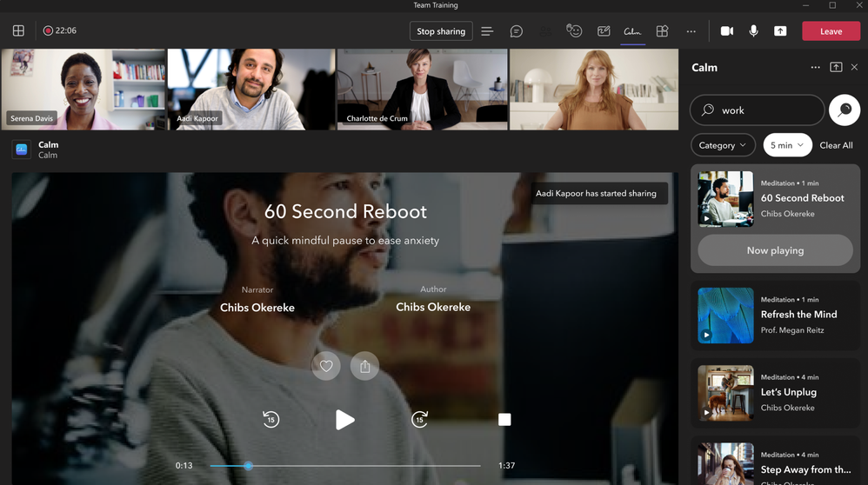This screenshot has width=868, height=485.
Task: Click the recording indicator red dot
Action: (48, 30)
